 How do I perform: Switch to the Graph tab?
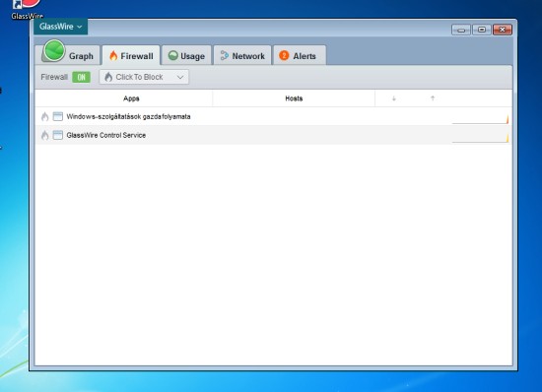68,55
